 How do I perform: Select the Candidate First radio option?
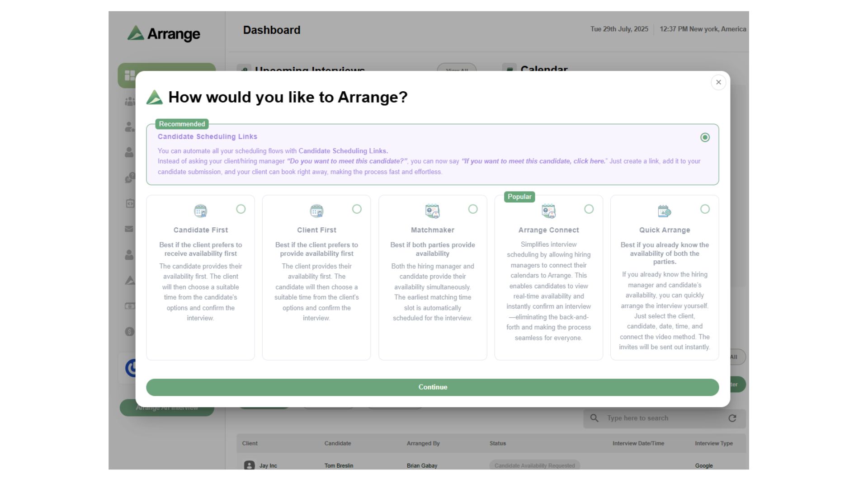click(x=241, y=209)
